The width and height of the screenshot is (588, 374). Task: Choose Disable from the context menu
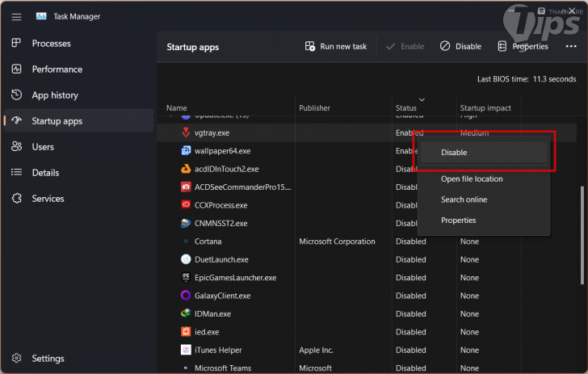(x=454, y=153)
